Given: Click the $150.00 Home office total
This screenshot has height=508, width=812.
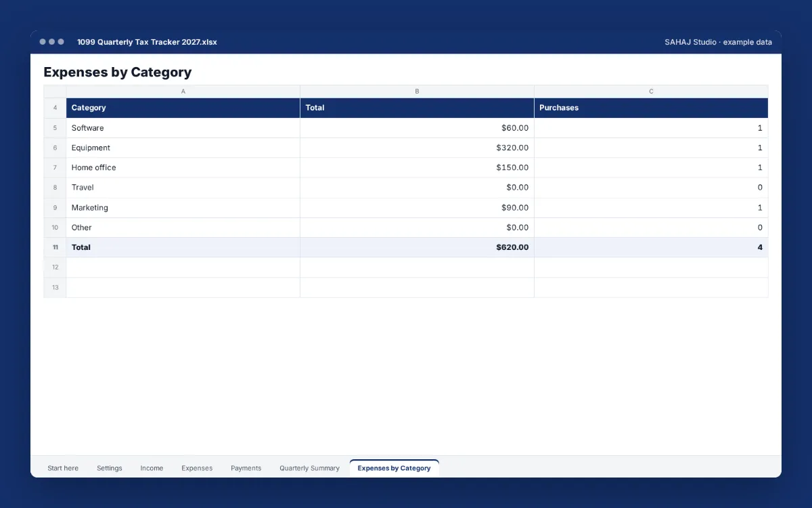Looking at the screenshot, I should (x=417, y=167).
